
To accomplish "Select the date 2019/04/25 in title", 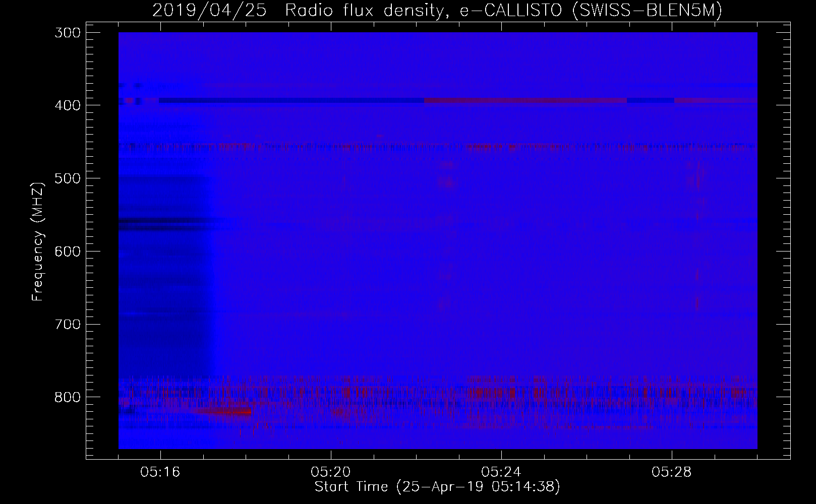I will (x=209, y=11).
